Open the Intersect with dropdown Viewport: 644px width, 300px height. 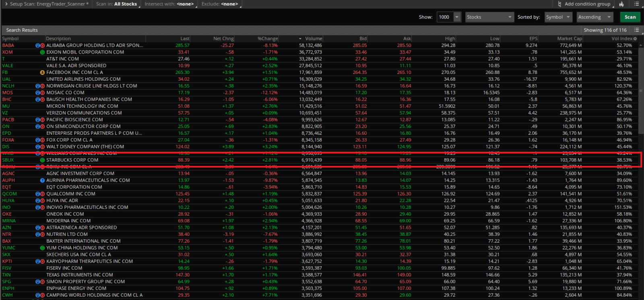170,4
